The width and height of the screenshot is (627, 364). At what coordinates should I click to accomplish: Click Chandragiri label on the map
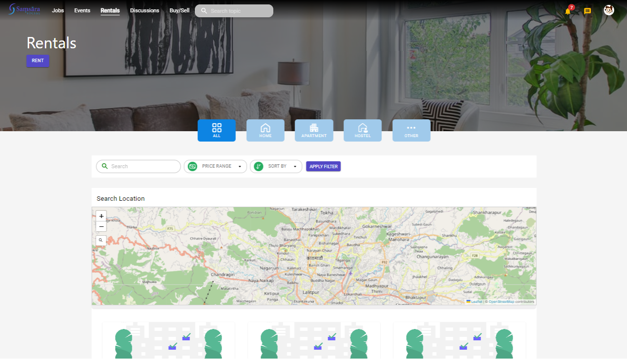point(222,274)
